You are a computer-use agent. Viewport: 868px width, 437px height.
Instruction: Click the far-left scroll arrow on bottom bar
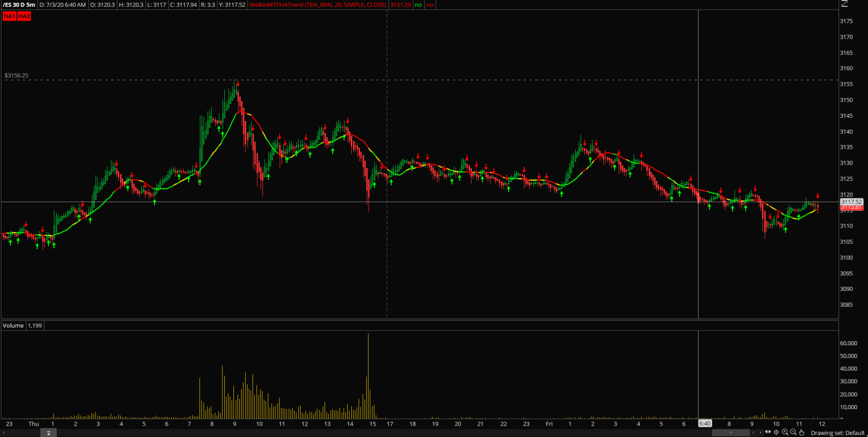(x=4, y=432)
